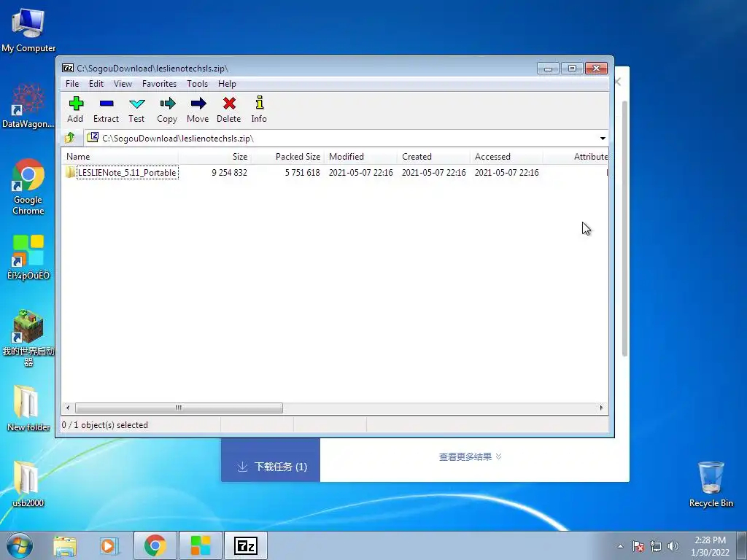Select the Recycle Bin icon
747x560 pixels.
coord(711,484)
